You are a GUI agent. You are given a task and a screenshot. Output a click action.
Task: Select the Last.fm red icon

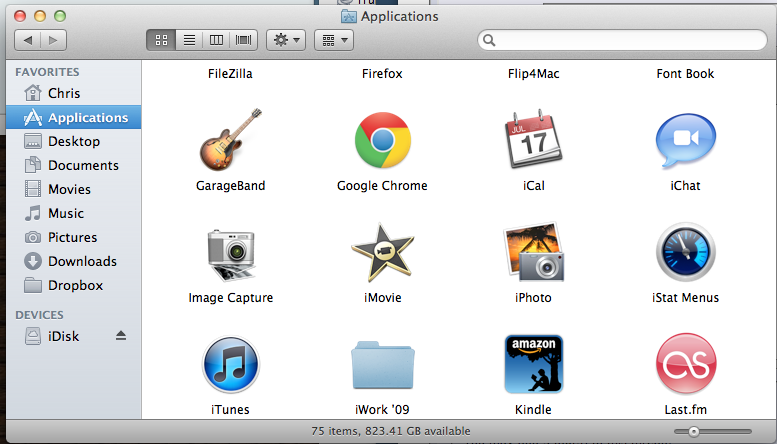click(x=686, y=364)
